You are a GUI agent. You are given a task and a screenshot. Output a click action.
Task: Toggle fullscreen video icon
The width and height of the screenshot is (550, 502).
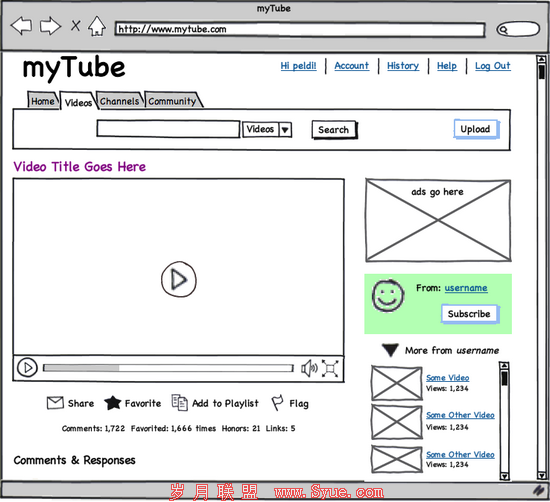330,368
